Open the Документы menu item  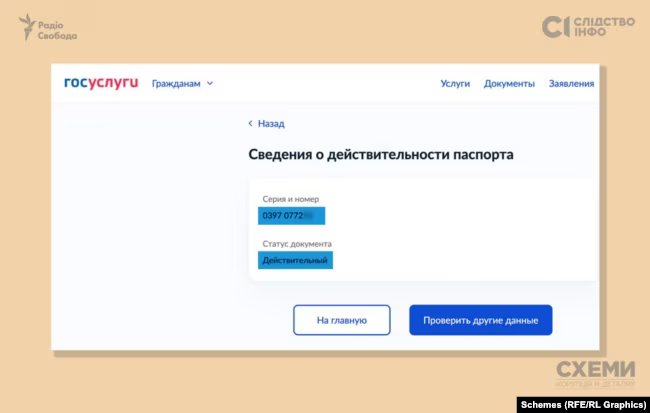pyautogui.click(x=509, y=83)
